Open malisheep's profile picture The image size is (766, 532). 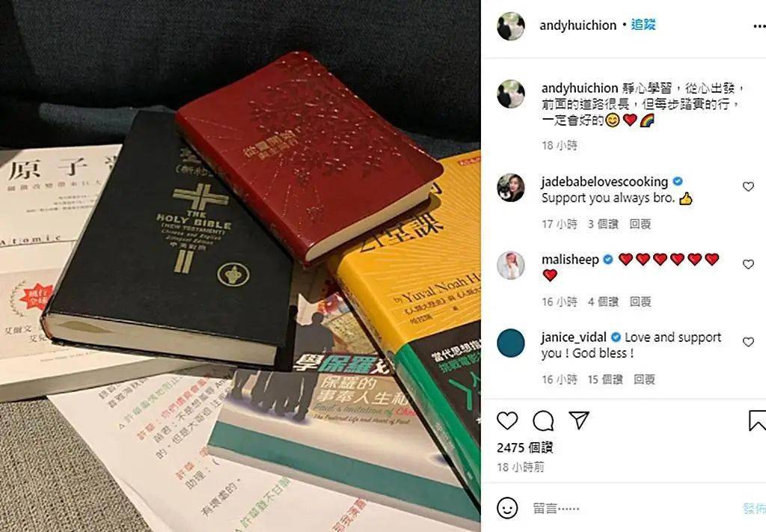pos(510,266)
